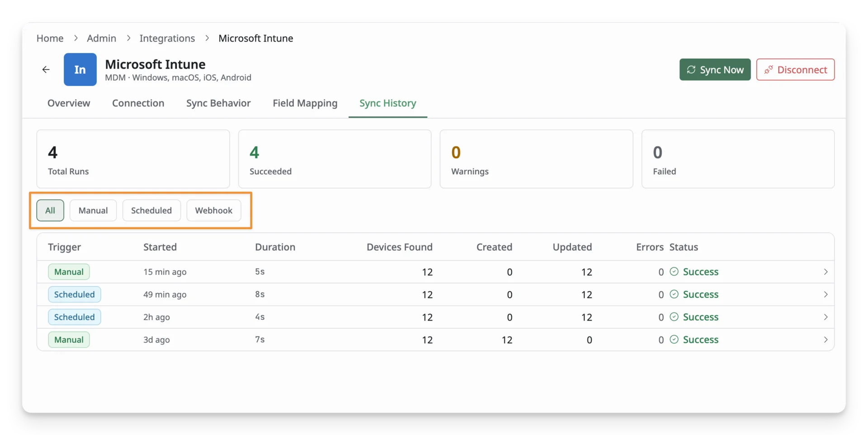Filter runs by Manual trigger
Viewport: 868px width, 435px height.
(93, 210)
